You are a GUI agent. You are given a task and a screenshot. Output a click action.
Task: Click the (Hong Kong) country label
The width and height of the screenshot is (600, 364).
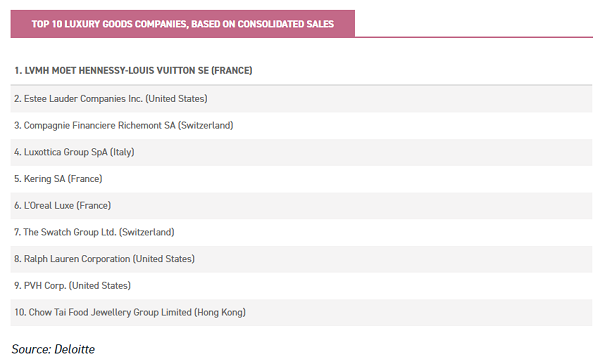(220, 312)
